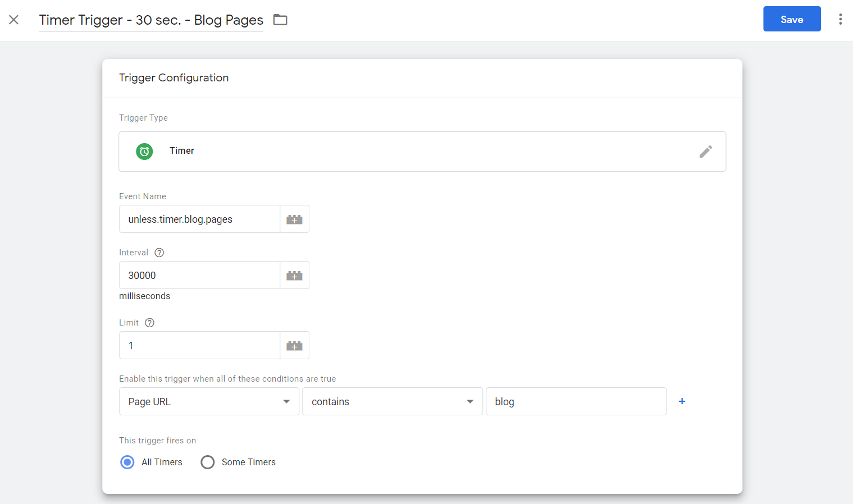Click the Event Name text field

click(199, 219)
